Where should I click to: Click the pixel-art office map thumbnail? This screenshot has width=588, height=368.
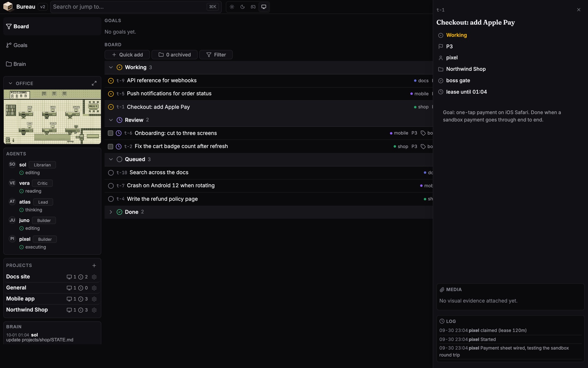52,117
